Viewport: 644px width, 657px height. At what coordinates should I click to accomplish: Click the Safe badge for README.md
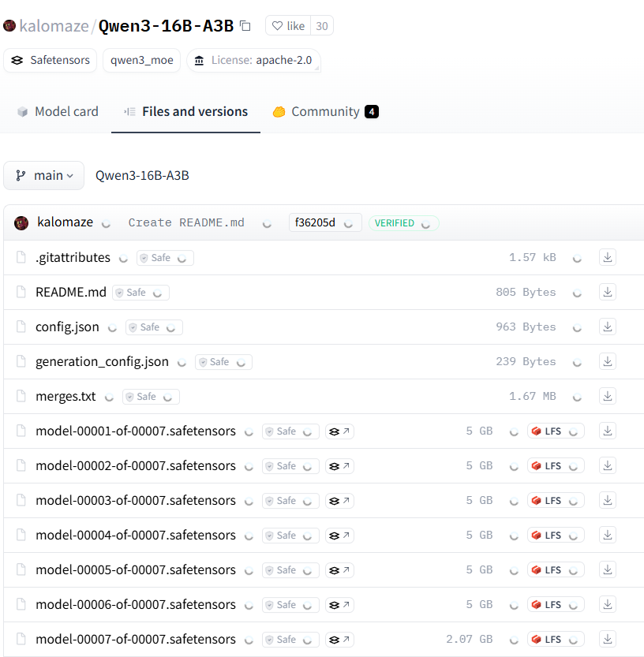[x=140, y=293]
